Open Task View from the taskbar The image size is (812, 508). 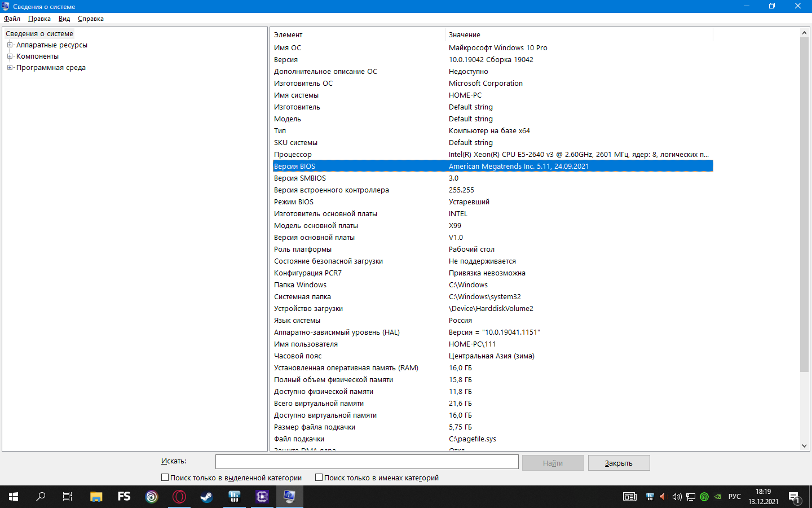68,497
